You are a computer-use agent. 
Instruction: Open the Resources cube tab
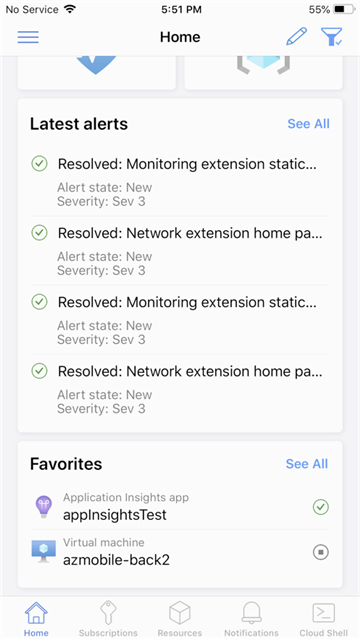click(180, 619)
